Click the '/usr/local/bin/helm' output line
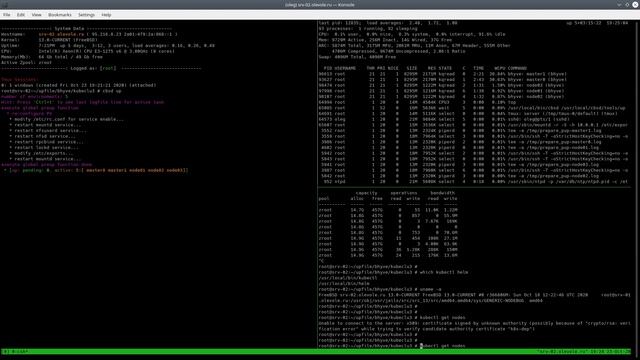Screen dimensions: 640x360 [x=344, y=284]
